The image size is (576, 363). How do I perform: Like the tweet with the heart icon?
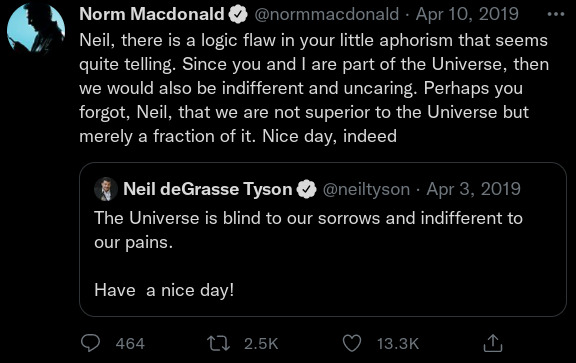(x=352, y=344)
